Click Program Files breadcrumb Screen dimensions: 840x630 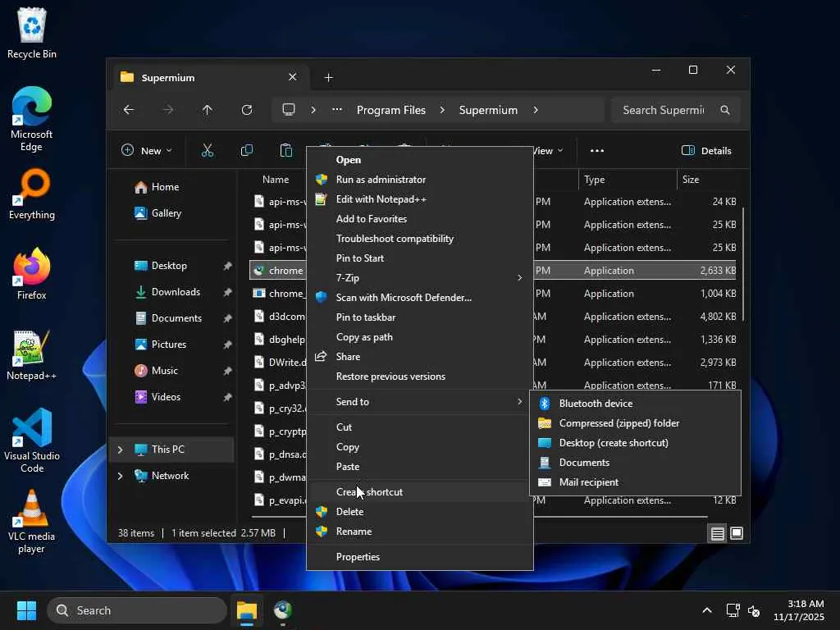(x=391, y=110)
